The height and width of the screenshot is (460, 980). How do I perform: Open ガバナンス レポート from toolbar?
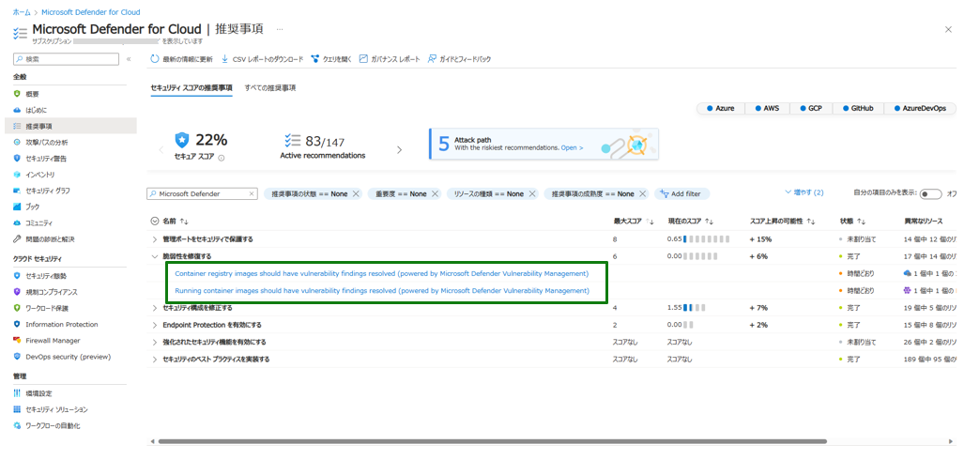tap(390, 59)
